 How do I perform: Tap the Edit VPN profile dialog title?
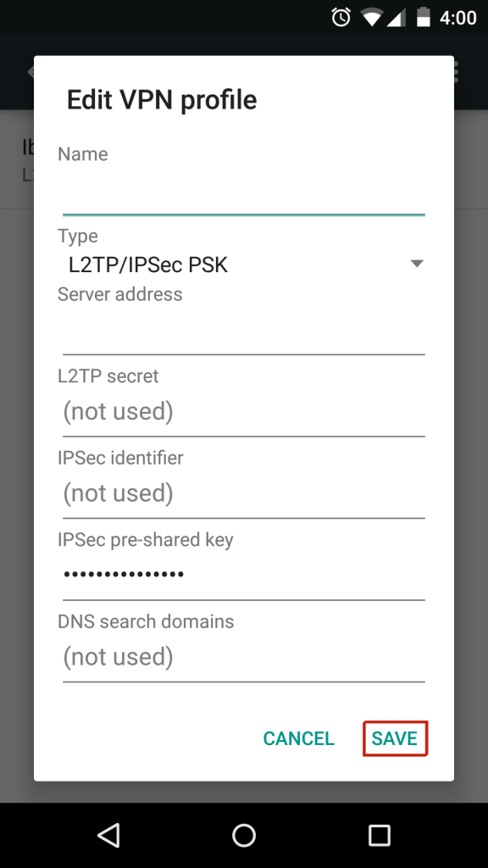click(162, 100)
